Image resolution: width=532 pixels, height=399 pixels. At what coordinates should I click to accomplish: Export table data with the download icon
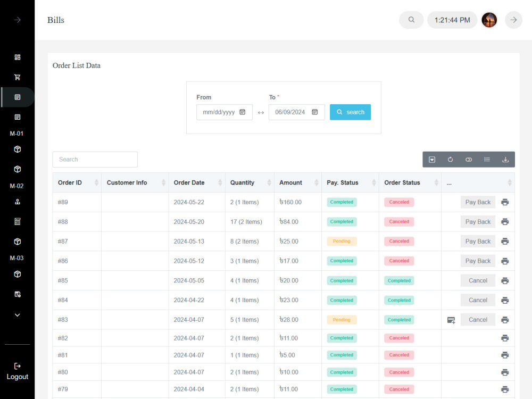[505, 160]
